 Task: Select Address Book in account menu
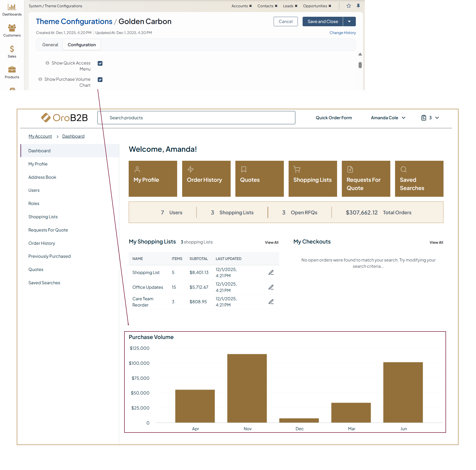(42, 177)
